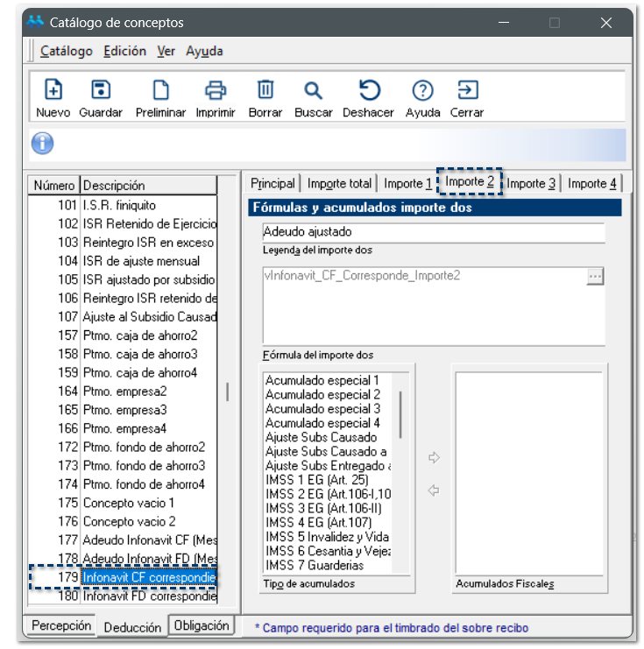Viewport: 644px width, 649px height.
Task: Click the blue information icon
Action: coord(42,144)
